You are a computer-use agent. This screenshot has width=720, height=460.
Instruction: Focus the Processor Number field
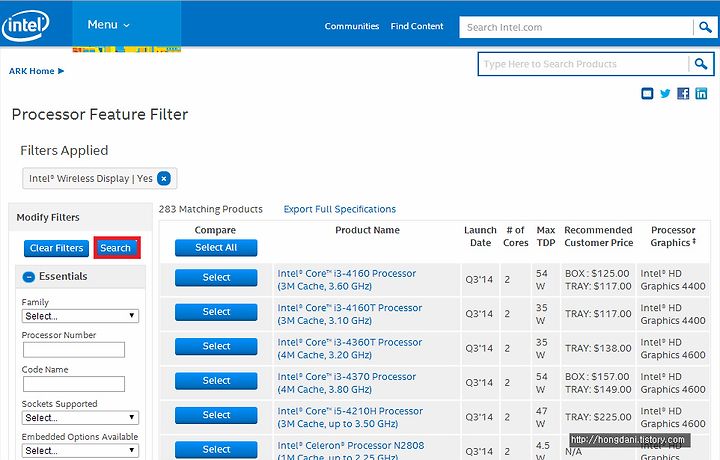(x=74, y=350)
